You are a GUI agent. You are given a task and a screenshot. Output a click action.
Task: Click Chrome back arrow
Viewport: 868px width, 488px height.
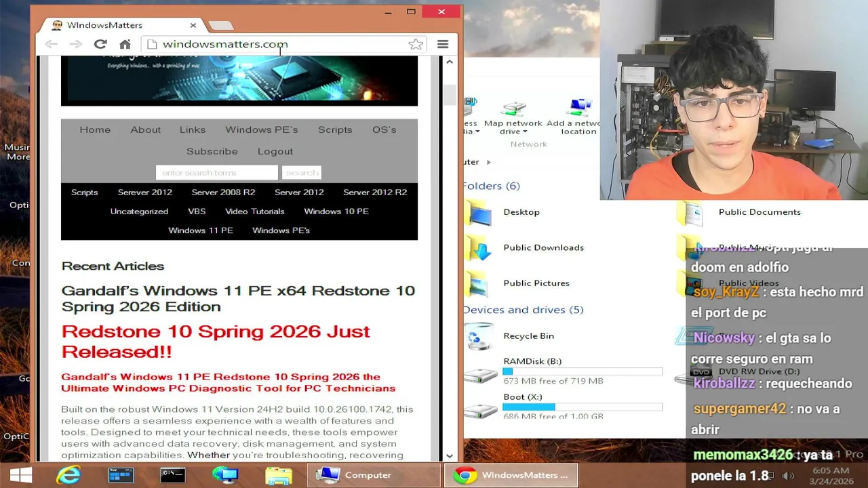point(51,44)
